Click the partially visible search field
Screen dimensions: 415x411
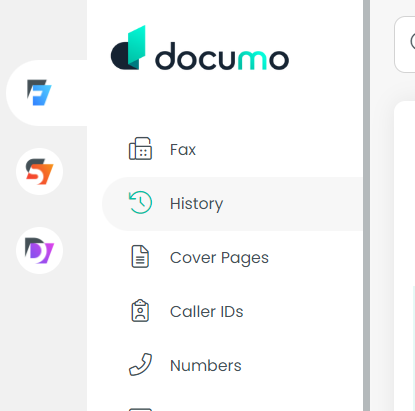[405, 44]
